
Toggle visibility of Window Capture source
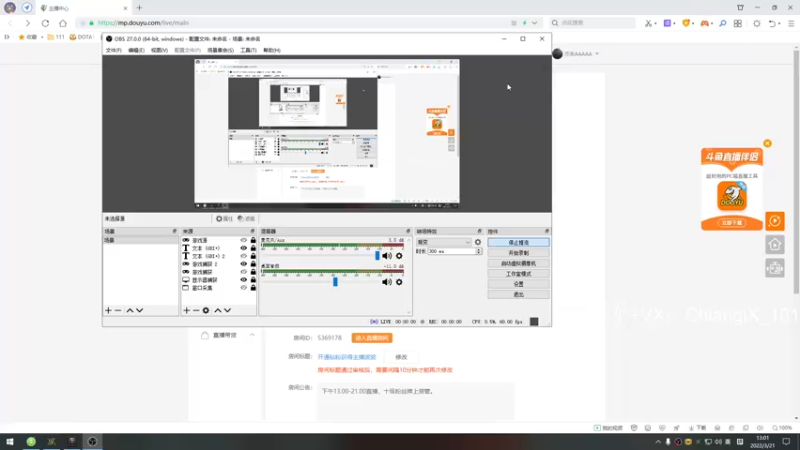tap(243, 288)
